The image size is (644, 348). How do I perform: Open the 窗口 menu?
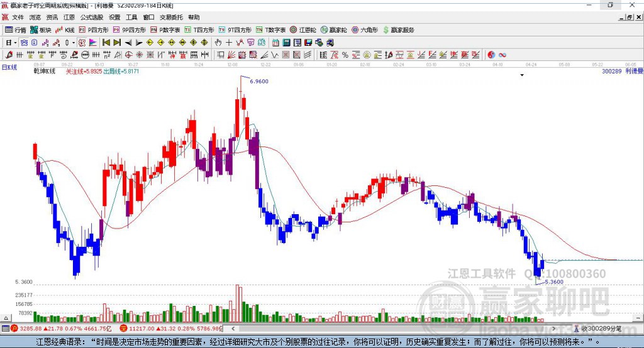[148, 17]
